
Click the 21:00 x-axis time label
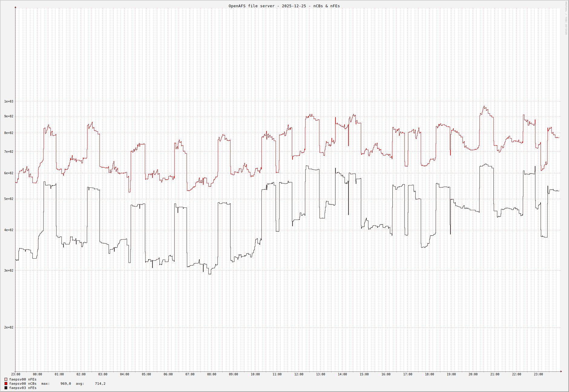pyautogui.click(x=495, y=374)
